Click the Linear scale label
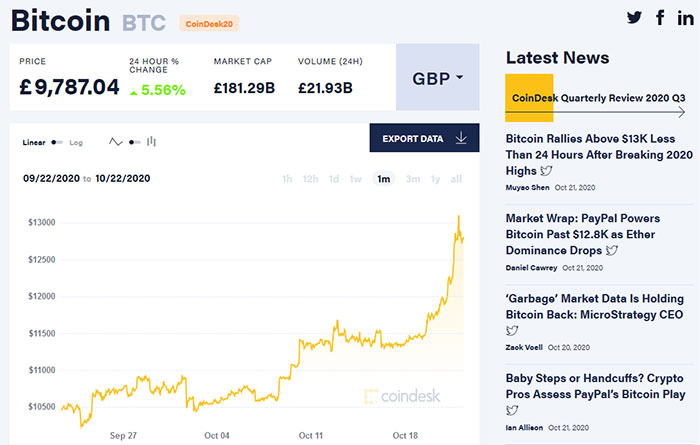 (x=34, y=142)
